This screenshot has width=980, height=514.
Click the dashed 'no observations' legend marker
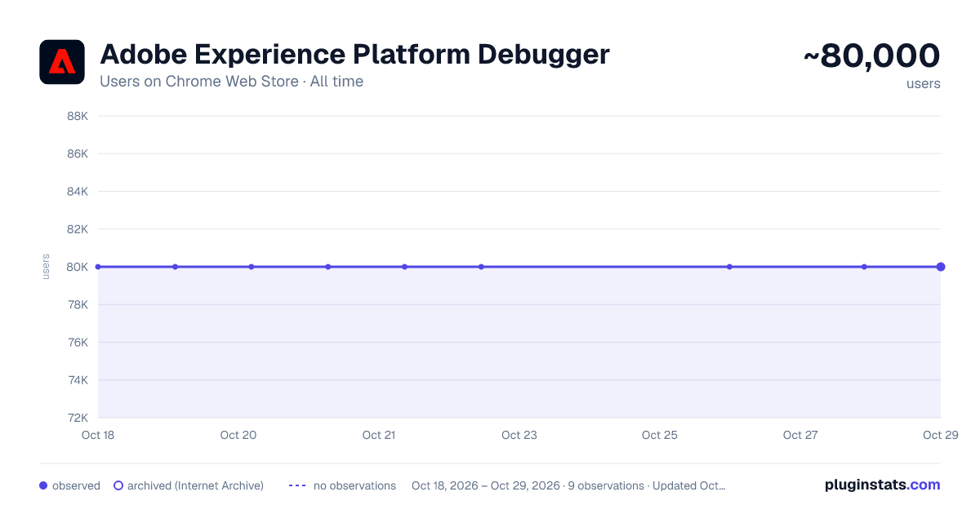(297, 485)
